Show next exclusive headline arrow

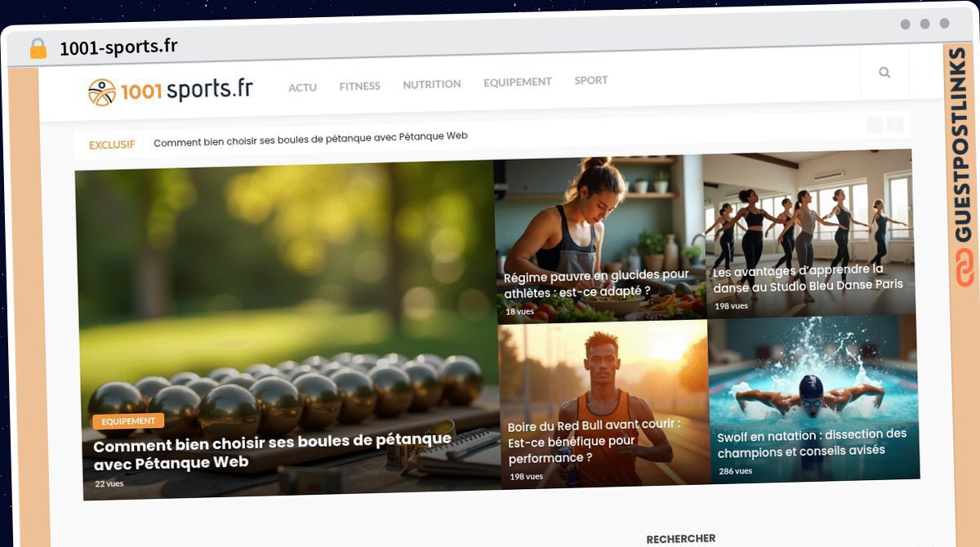895,125
